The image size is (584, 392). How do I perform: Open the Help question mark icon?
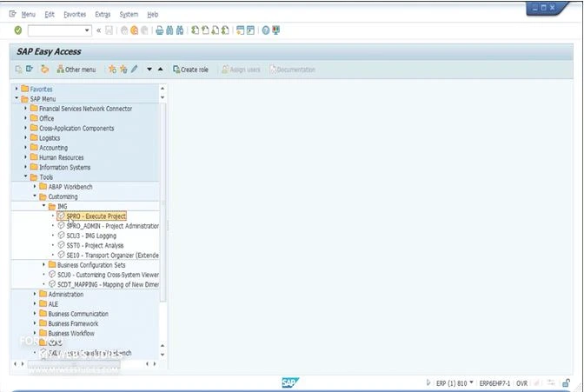[x=266, y=30]
